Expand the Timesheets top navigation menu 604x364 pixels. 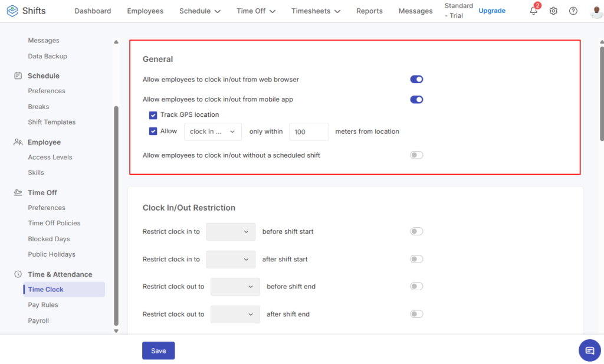316,11
